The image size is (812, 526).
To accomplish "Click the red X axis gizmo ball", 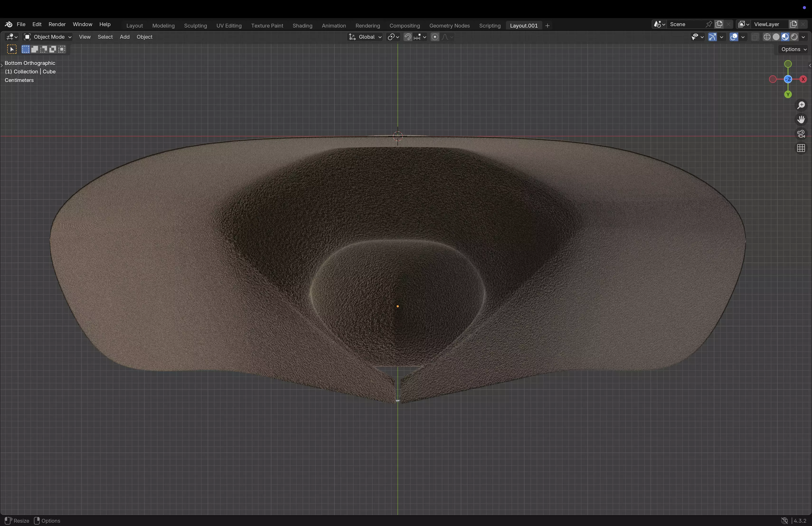I will tap(803, 79).
